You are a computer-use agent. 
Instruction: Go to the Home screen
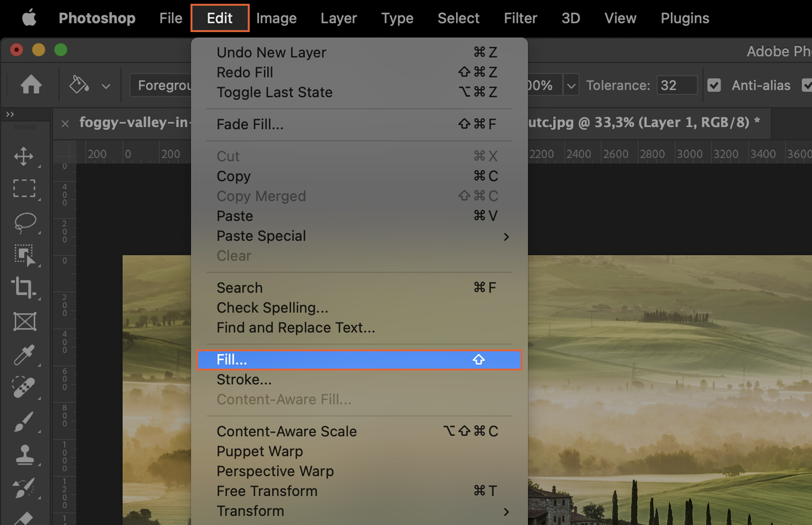[31, 84]
